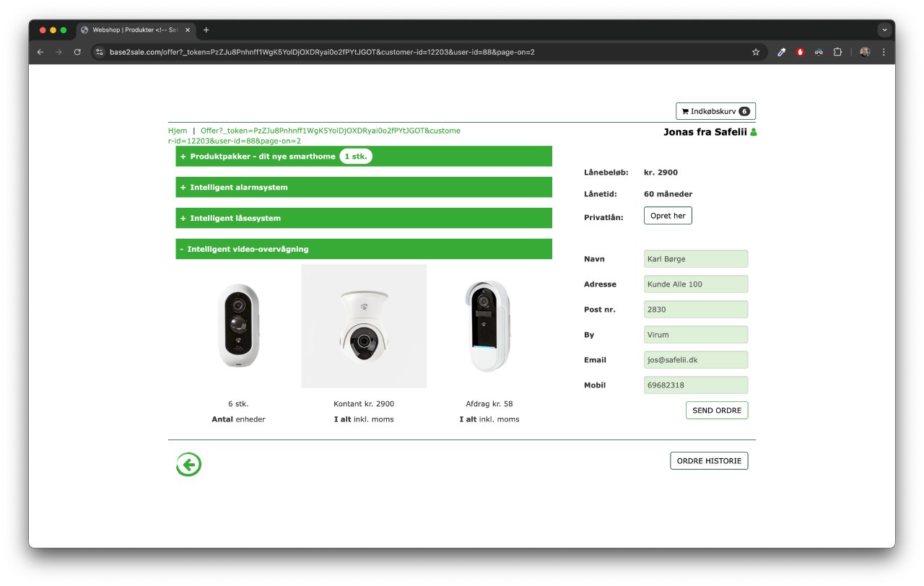This screenshot has width=924, height=586.
Task: Reload the page in the browser
Action: point(77,52)
